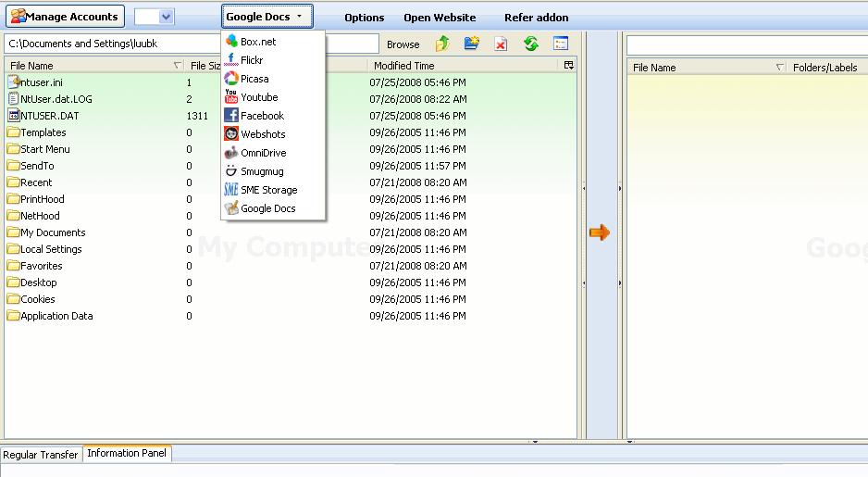This screenshot has height=477, width=868.
Task: Select Box.net from the service list
Action: click(273, 42)
